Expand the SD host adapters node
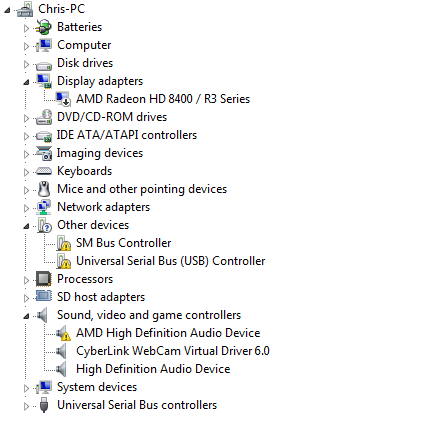This screenshot has width=425, height=441. (26, 298)
